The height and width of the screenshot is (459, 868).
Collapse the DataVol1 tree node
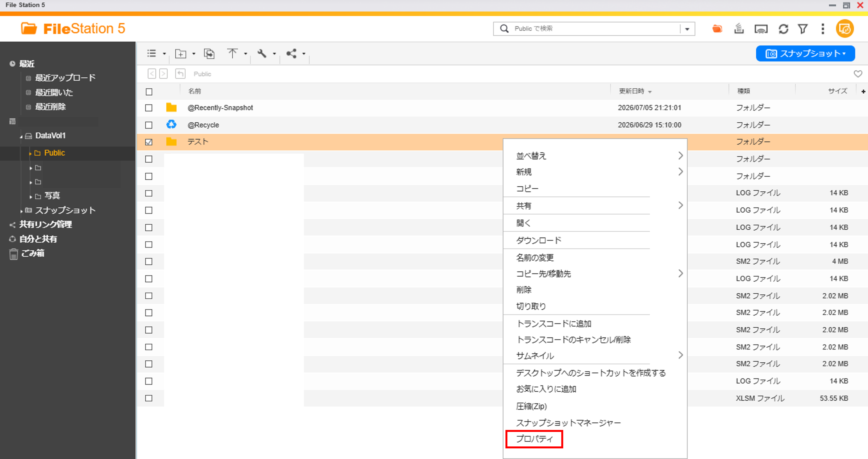click(x=21, y=136)
